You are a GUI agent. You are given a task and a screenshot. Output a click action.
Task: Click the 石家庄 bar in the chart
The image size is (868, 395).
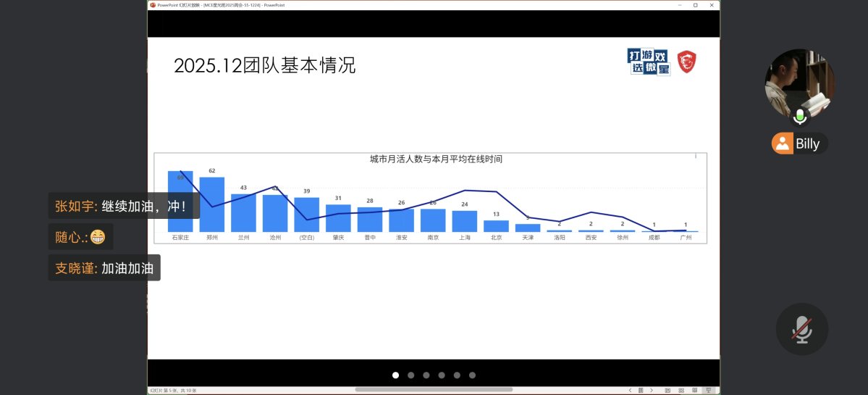180,207
